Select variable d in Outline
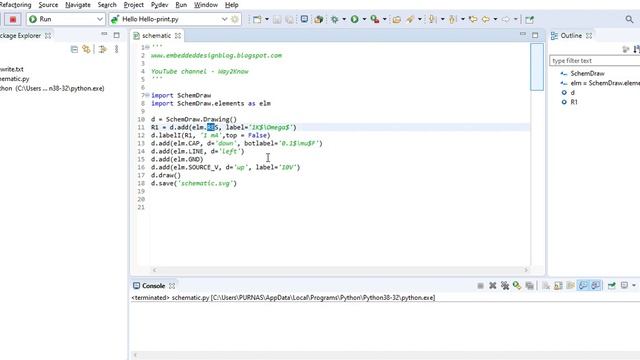Screen dimensions: 640x360 (573, 93)
